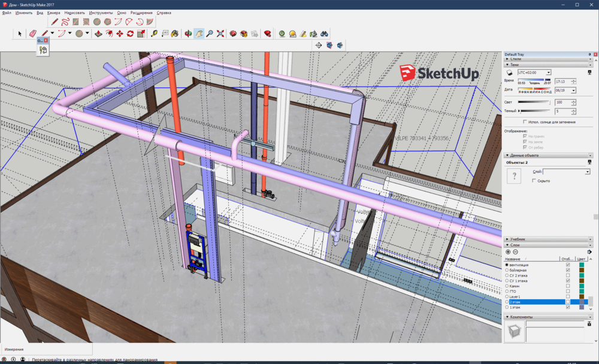Open the Камера menu

(54, 13)
